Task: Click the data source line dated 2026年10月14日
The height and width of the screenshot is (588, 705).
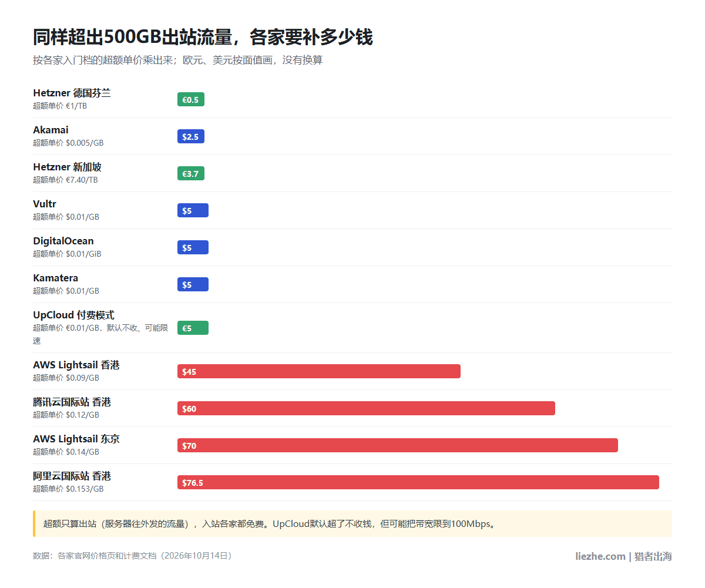Action: [x=134, y=555]
